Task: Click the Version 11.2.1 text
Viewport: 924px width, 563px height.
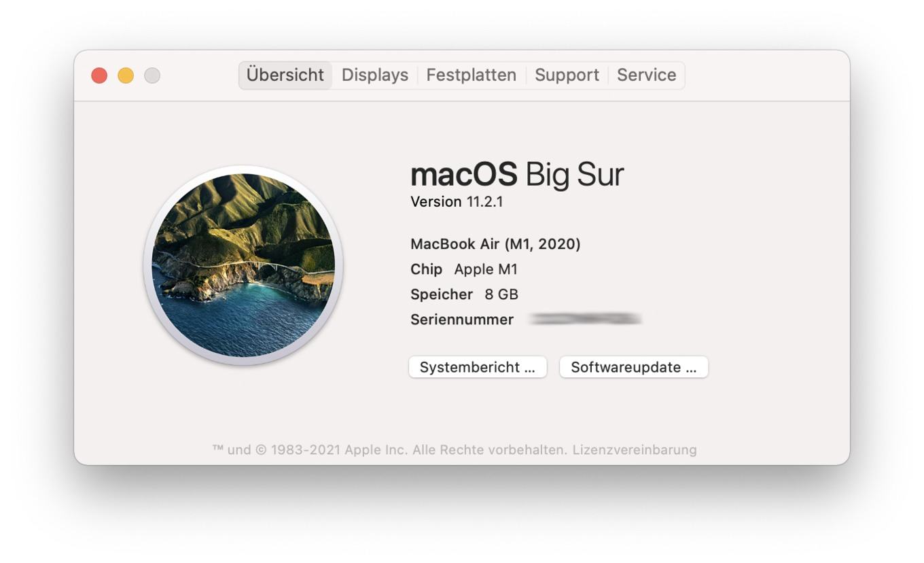Action: [x=457, y=202]
